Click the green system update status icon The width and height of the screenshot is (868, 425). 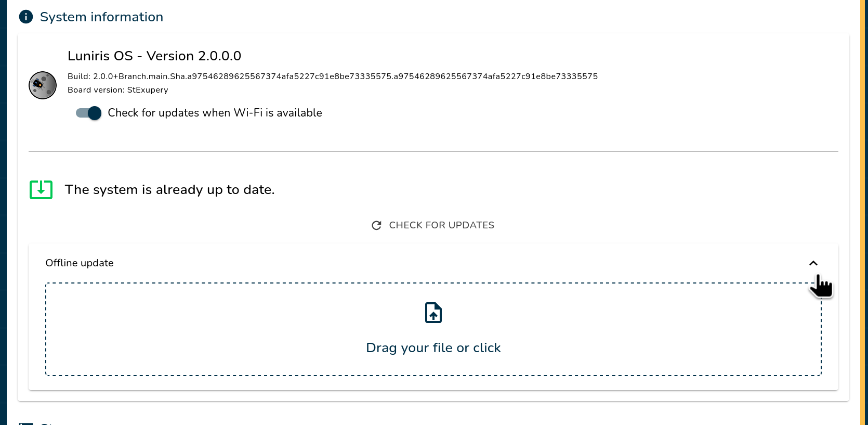[41, 190]
